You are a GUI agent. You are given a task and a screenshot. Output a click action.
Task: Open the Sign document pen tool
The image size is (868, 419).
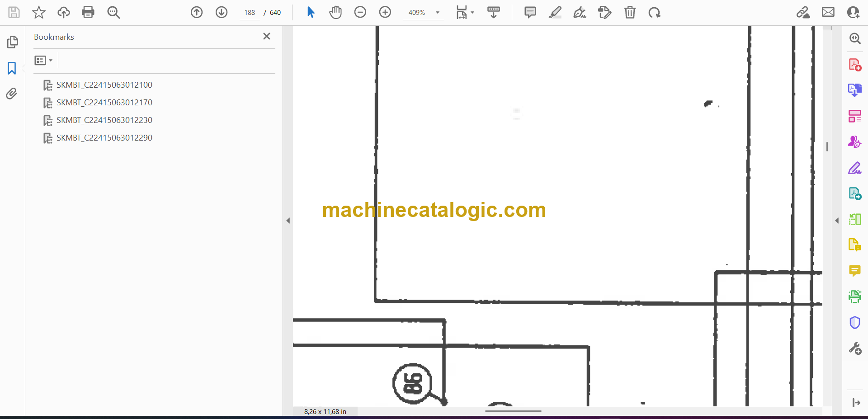[x=580, y=12]
